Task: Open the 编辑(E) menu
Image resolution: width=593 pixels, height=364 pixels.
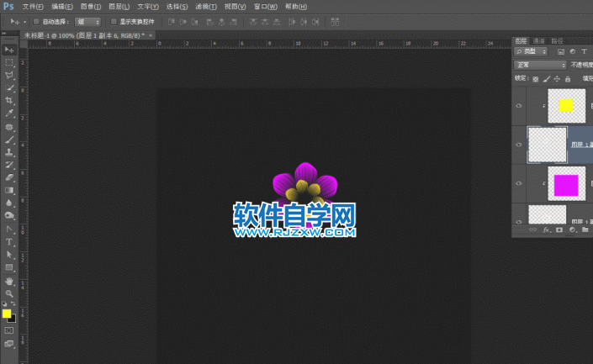Action: 62,7
